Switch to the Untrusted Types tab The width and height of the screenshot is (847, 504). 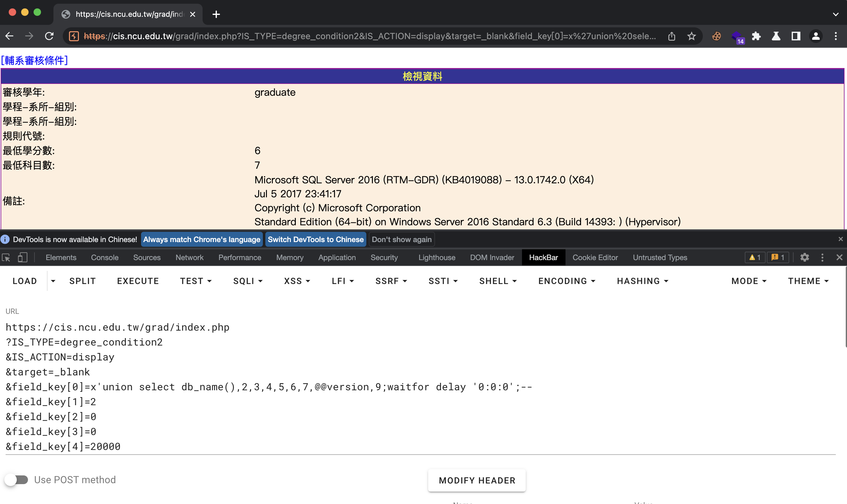660,257
